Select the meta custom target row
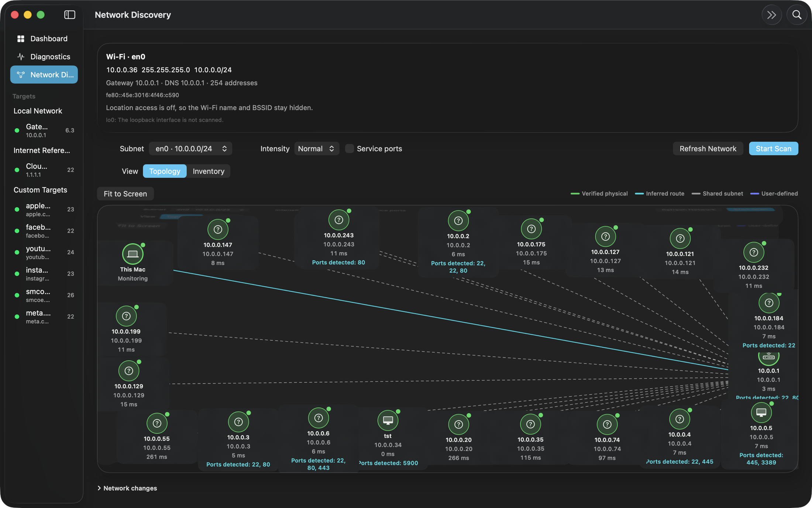This screenshot has width=812, height=508. tap(44, 317)
